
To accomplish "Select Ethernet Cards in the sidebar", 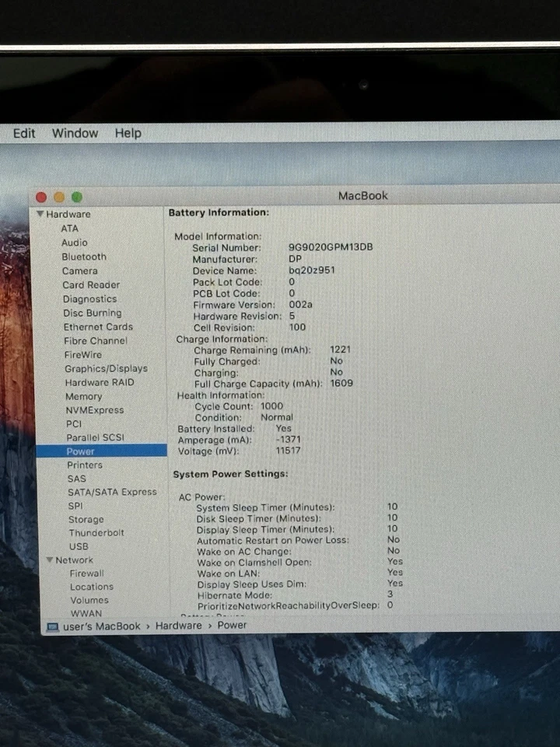I will 98,327.
